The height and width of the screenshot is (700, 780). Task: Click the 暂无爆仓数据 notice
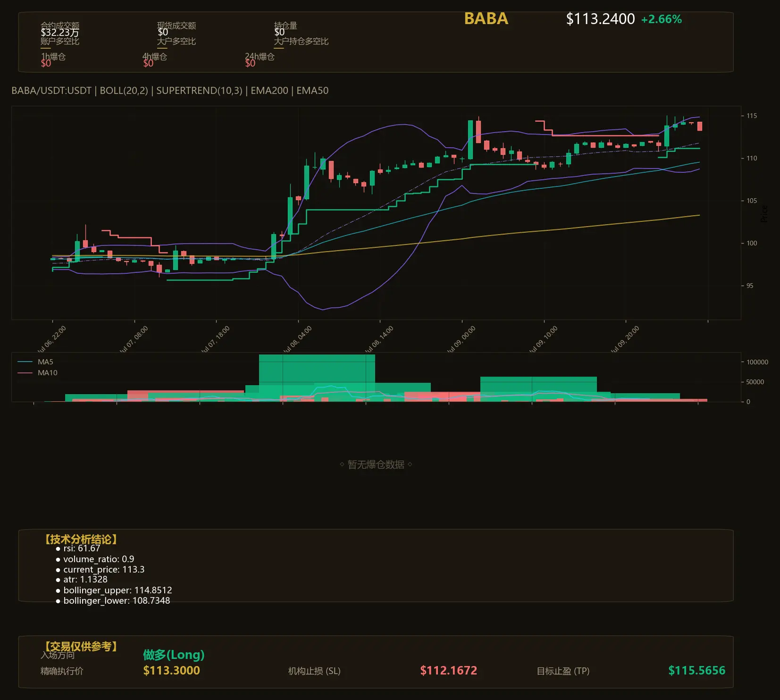tap(376, 465)
